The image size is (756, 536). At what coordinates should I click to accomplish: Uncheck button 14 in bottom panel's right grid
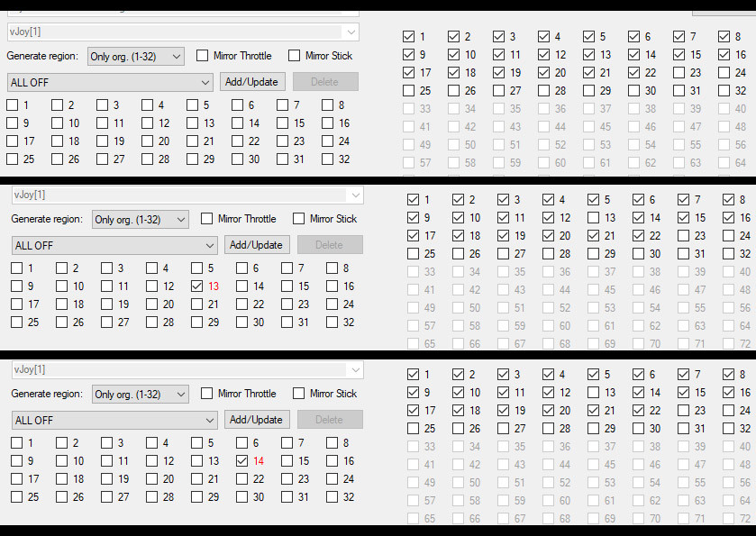coord(638,393)
